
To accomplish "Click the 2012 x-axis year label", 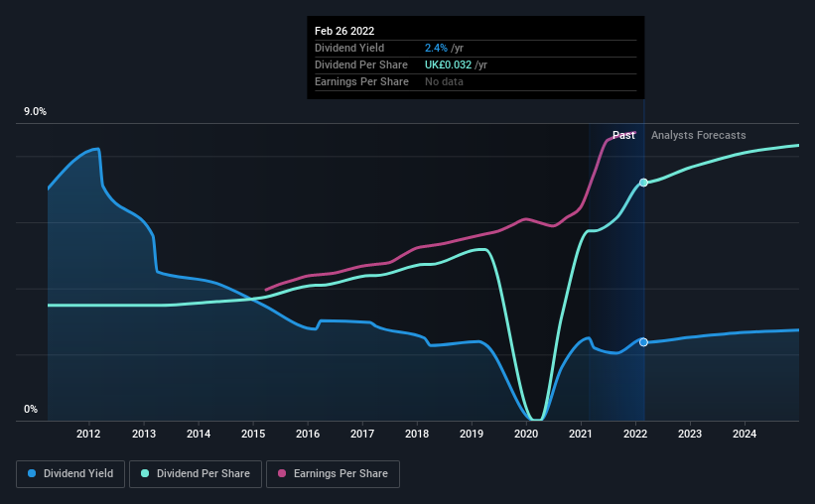I will coord(88,434).
